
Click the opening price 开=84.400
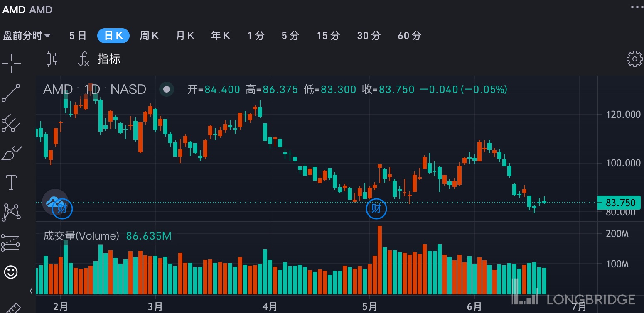[214, 89]
